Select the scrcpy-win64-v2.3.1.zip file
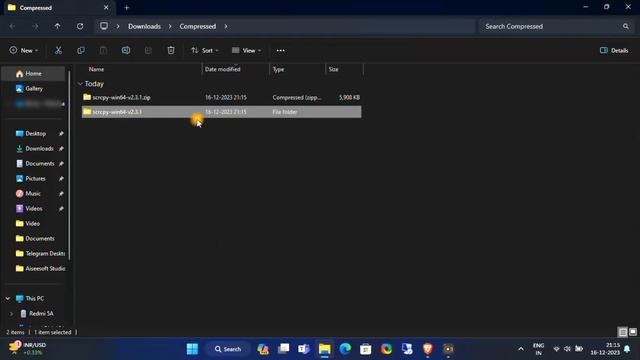The image size is (640, 360). (221, 97)
